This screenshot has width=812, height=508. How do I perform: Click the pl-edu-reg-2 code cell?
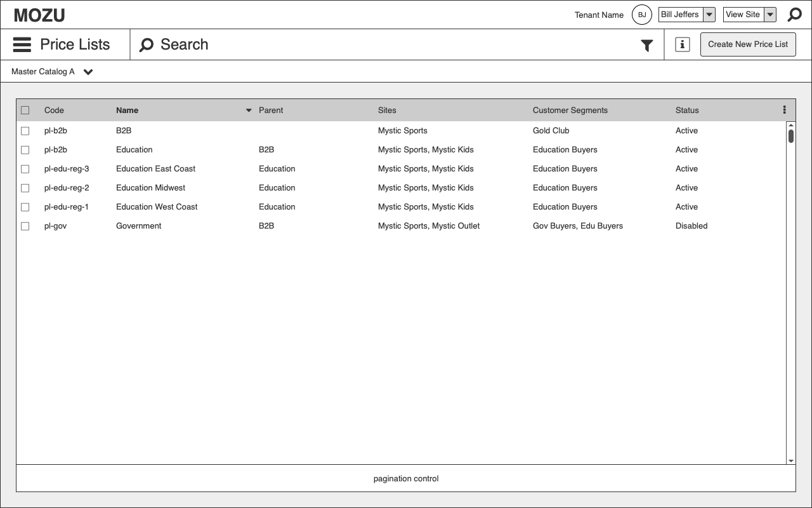tap(67, 188)
